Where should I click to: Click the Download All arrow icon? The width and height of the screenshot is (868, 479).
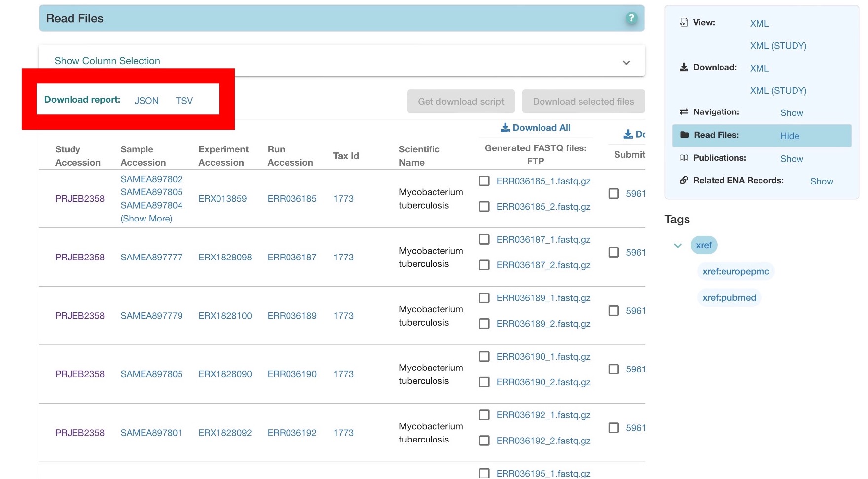505,128
